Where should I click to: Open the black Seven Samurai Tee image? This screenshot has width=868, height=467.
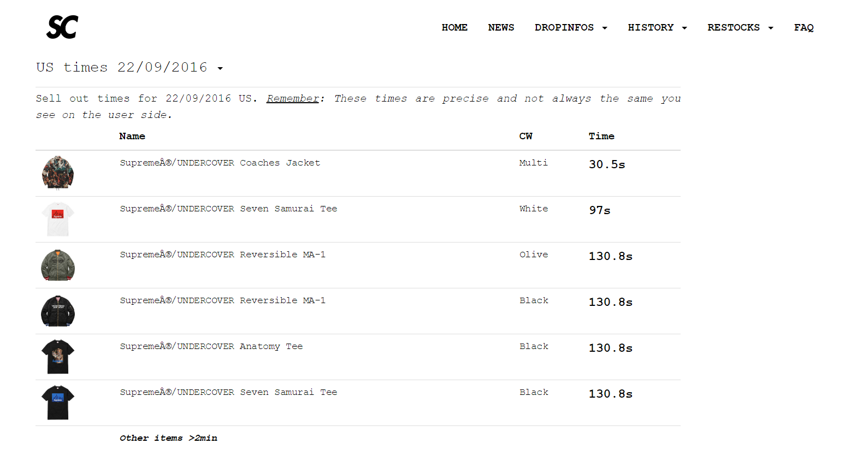tap(58, 403)
